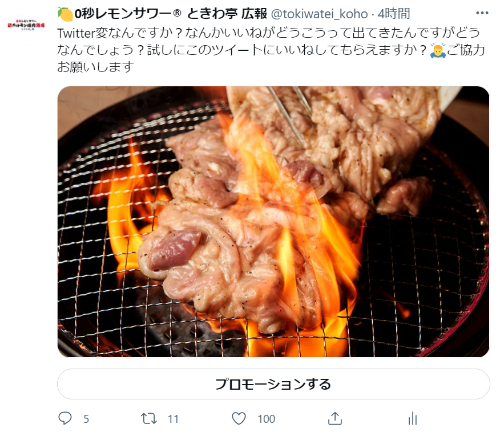
Task: Click the retweet count 11
Action: click(x=174, y=419)
